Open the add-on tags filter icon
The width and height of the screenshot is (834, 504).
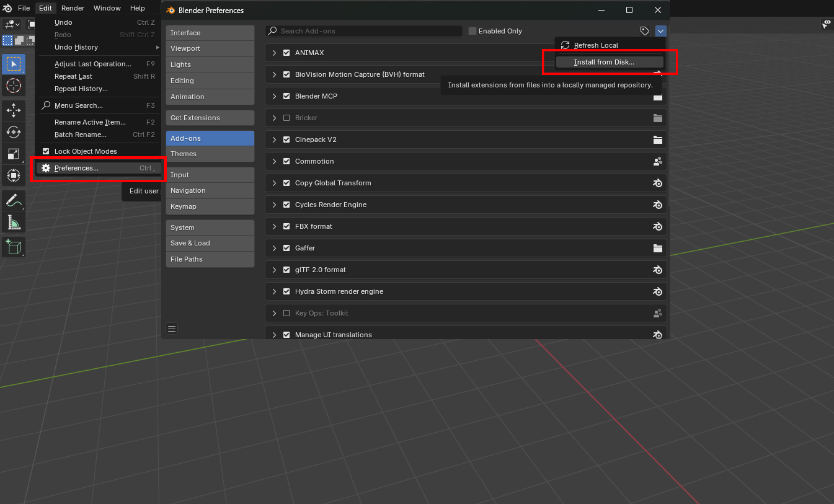pos(644,31)
